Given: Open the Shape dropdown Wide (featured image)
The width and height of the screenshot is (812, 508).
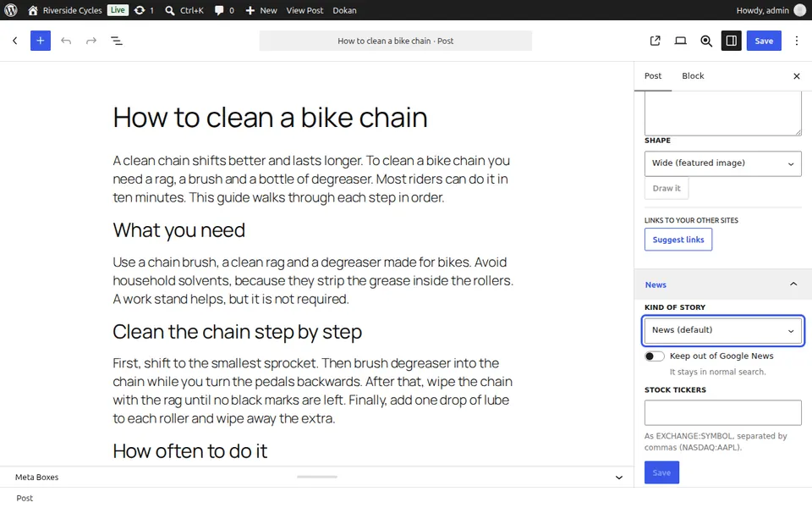Looking at the screenshot, I should (723, 163).
